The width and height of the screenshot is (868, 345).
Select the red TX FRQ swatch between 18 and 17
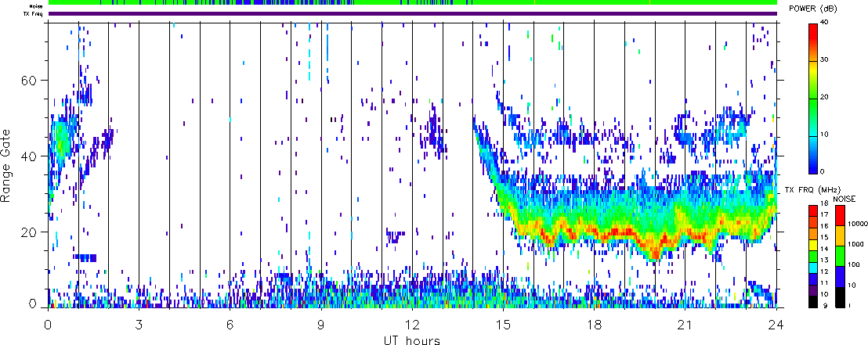click(x=813, y=210)
